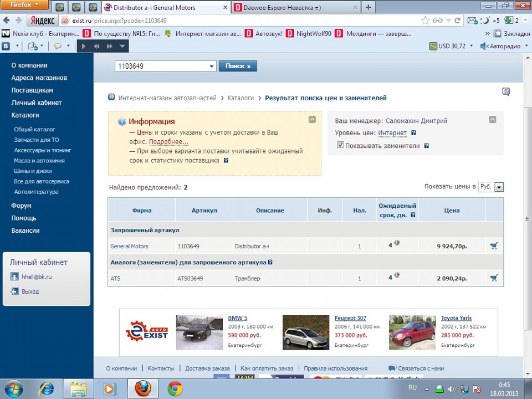
Task: Mute Авторадио using the speaker icon
Action: (x=484, y=46)
